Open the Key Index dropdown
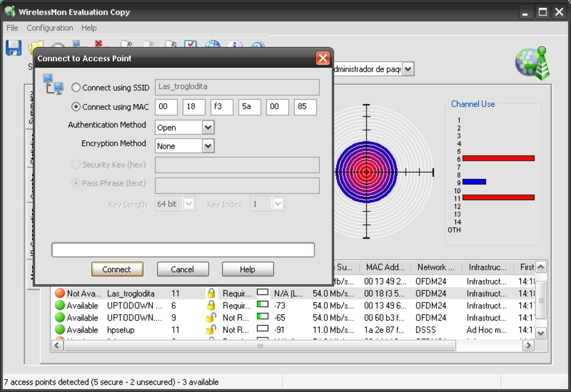This screenshot has height=392, width=571. tap(278, 204)
